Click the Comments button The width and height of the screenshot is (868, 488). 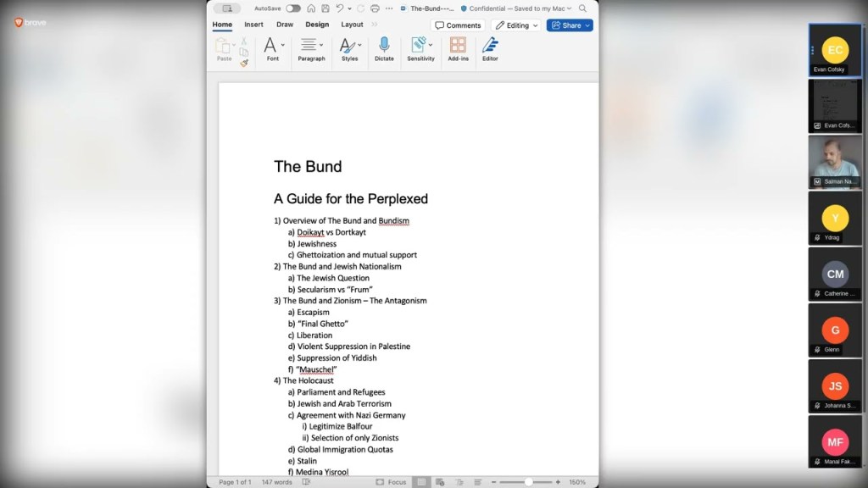[x=458, y=25]
